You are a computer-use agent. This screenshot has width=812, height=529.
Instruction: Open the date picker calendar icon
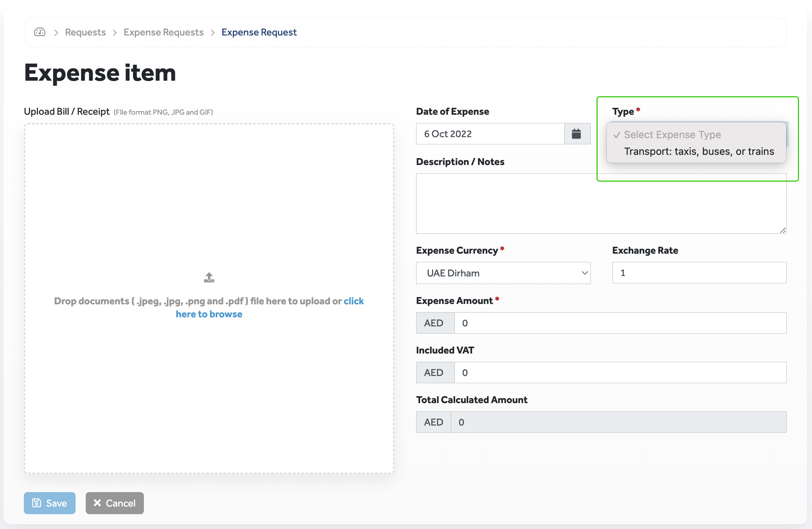(x=577, y=134)
